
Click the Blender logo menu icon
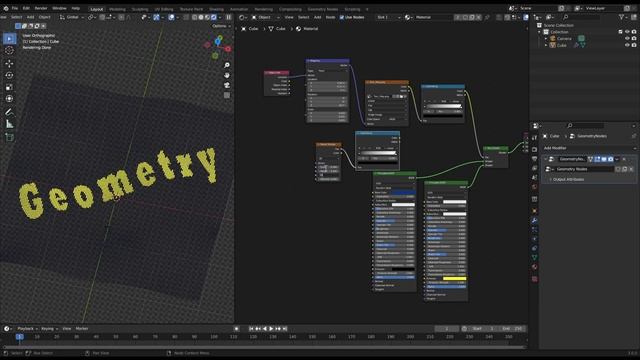5,8
